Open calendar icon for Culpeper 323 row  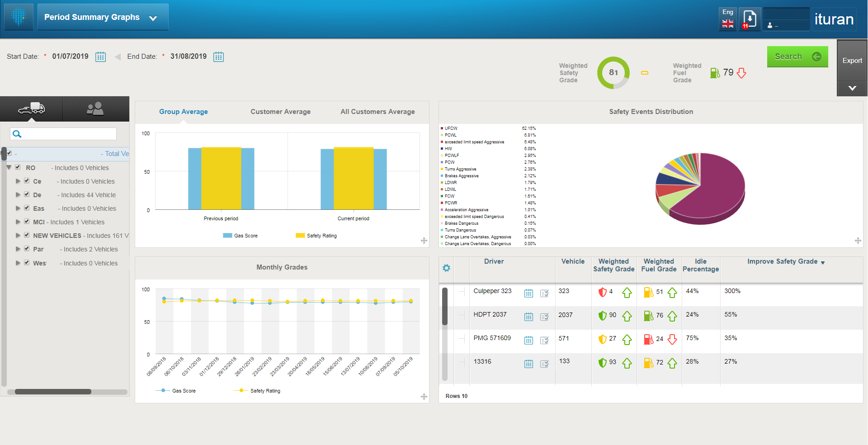click(x=528, y=293)
